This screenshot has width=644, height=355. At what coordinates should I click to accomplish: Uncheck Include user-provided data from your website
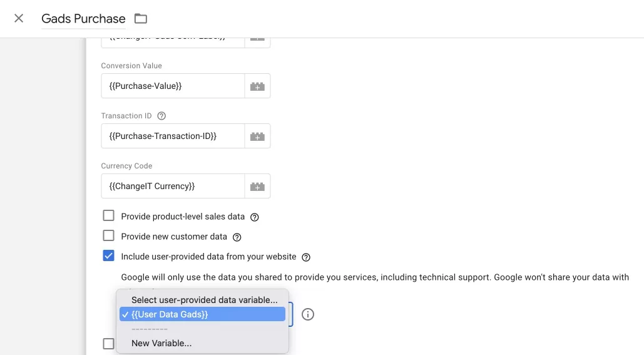tap(108, 255)
